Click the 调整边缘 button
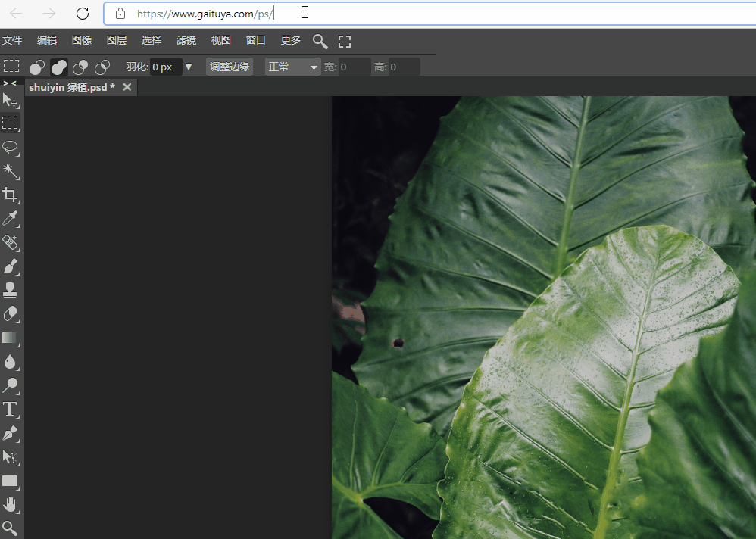 click(230, 67)
